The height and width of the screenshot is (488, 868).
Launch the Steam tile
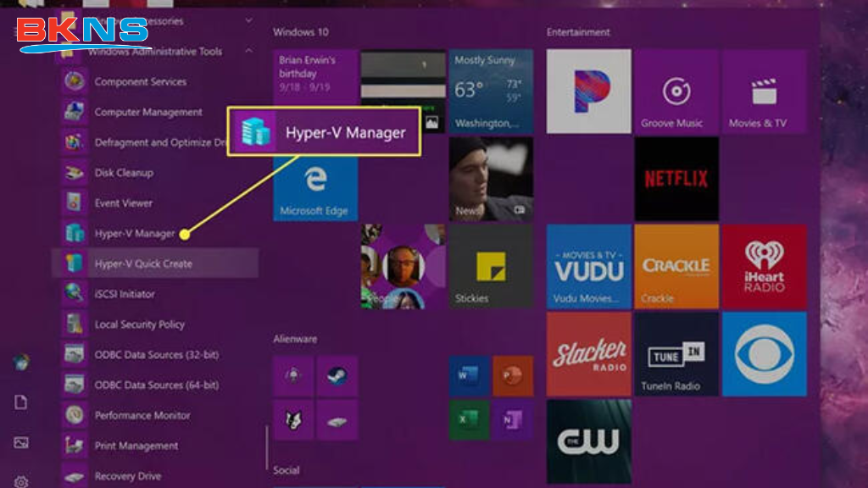pos(337,374)
